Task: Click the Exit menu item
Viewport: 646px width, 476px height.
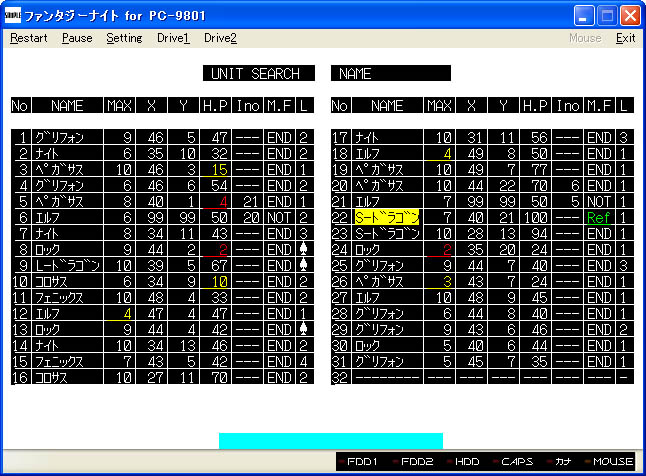Action: (x=625, y=38)
